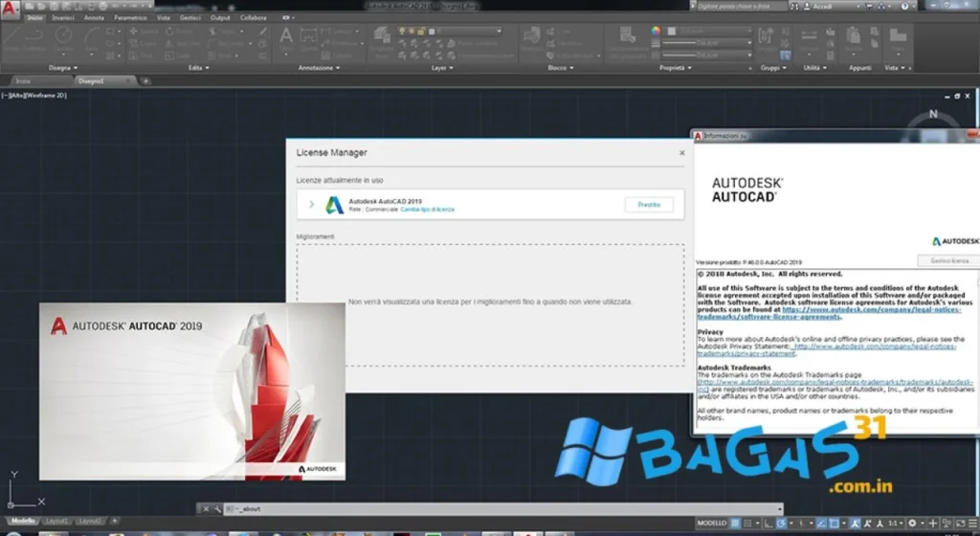Open Autodesk App Store cart icon
The image size is (980, 536).
click(870, 7)
